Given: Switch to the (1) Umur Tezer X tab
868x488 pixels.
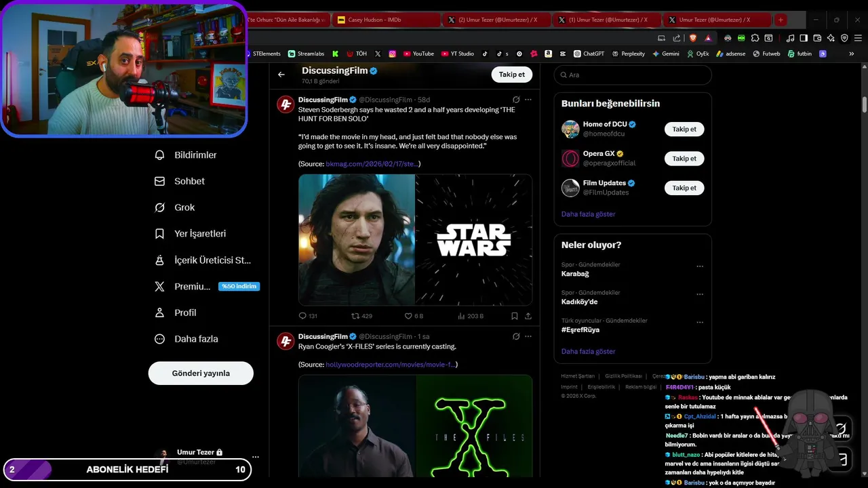Looking at the screenshot, I should 606,20.
